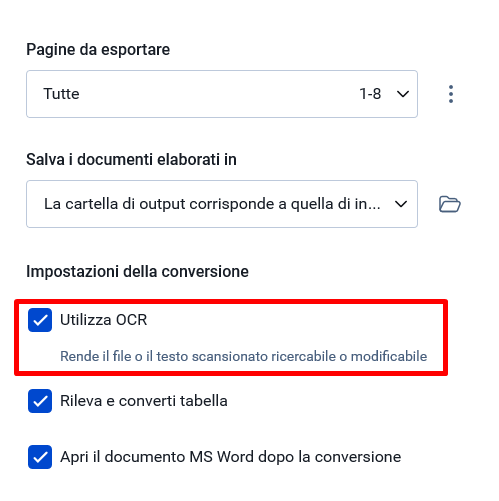
Task: Click the 1-8 page range indicator
Action: [370, 94]
